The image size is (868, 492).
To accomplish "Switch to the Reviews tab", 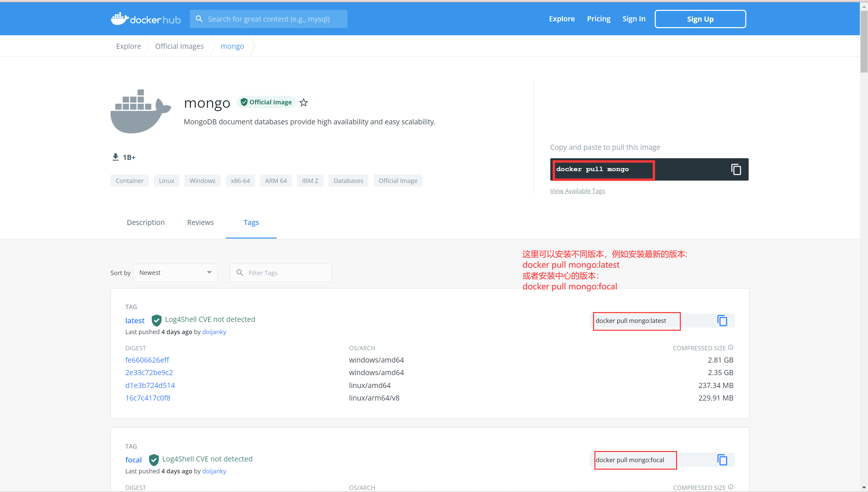I will (x=200, y=223).
